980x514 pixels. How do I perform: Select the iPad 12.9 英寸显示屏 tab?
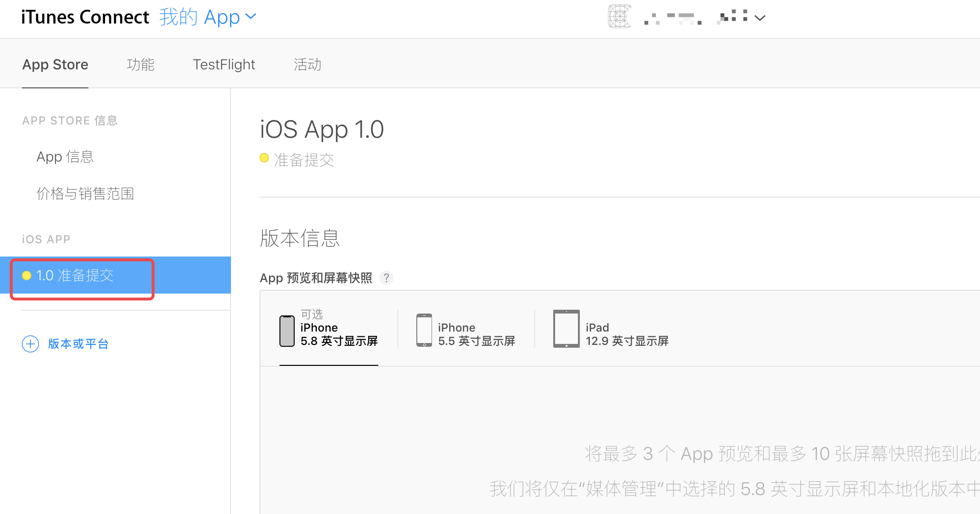coord(611,329)
